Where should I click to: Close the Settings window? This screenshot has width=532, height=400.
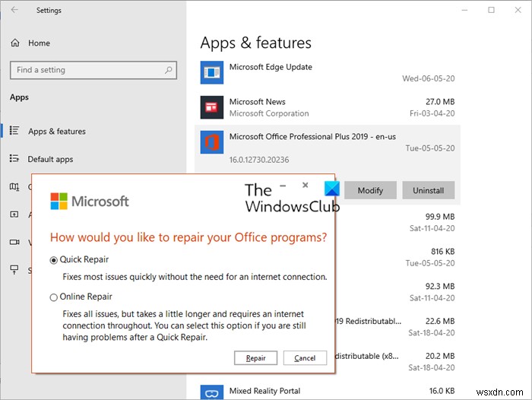pyautogui.click(x=518, y=10)
